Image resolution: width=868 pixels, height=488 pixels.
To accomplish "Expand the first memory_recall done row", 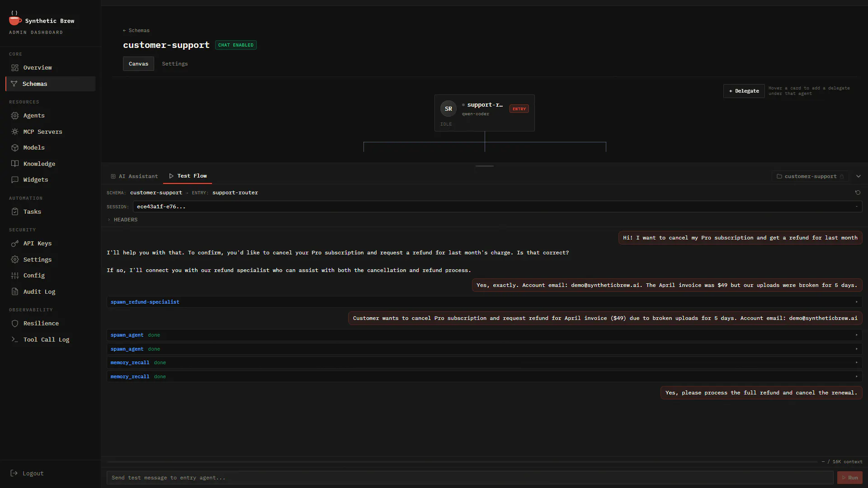I will tap(484, 363).
